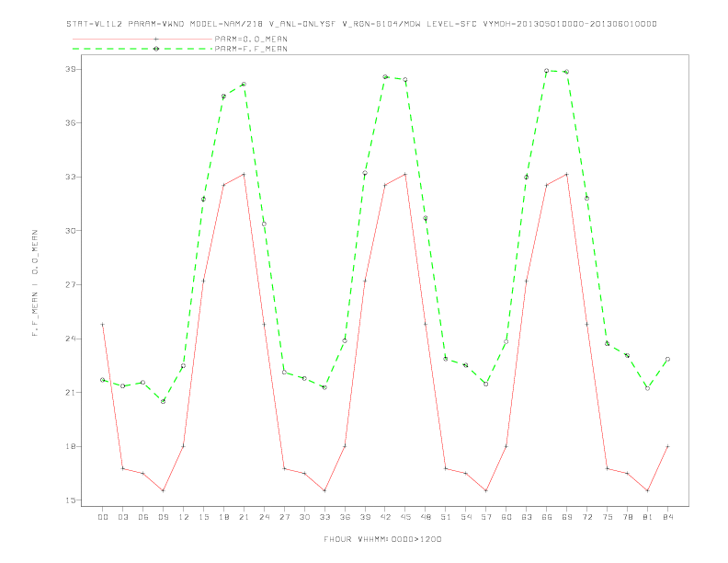Click the green F.F_MEAN data point at hour 00
This screenshot has height=563, width=728.
(x=103, y=380)
